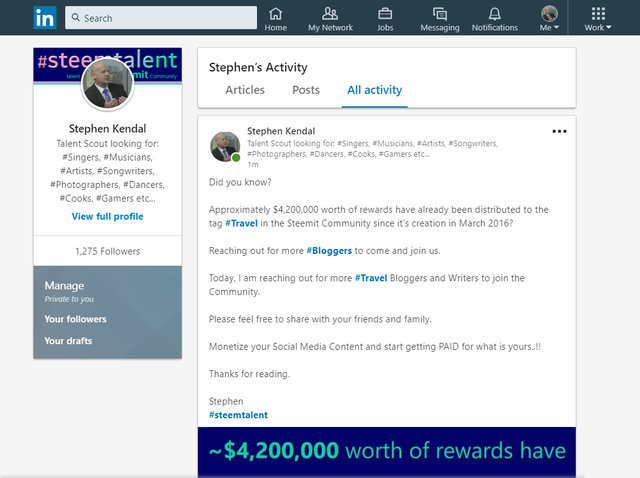Switch to the Articles tab
The image size is (640, 478).
(x=245, y=90)
